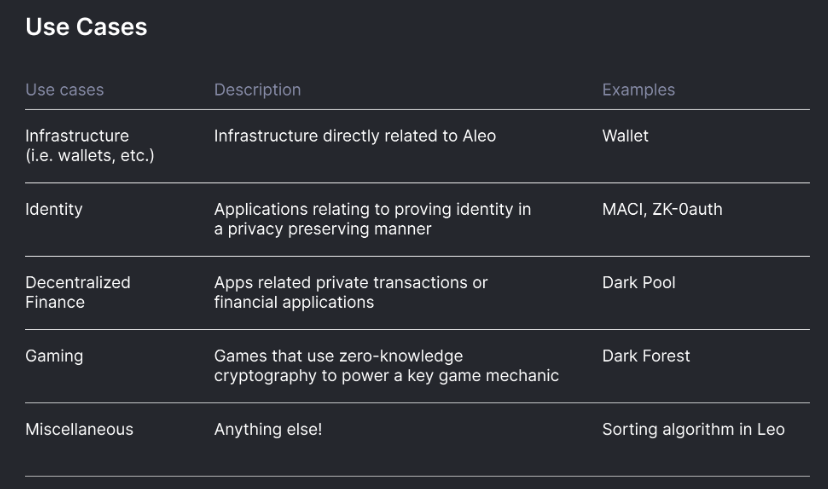Click the 'Dark Pool' example
The height and width of the screenshot is (489, 828).
638,283
